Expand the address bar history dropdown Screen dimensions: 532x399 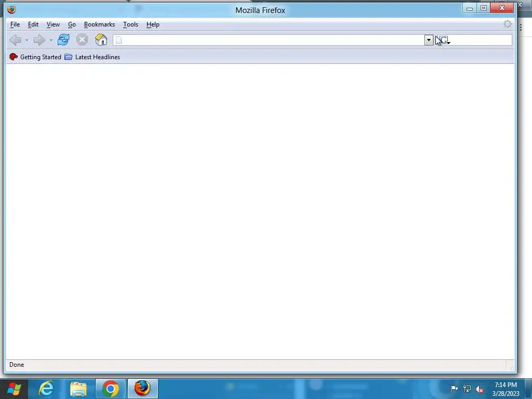(x=429, y=40)
